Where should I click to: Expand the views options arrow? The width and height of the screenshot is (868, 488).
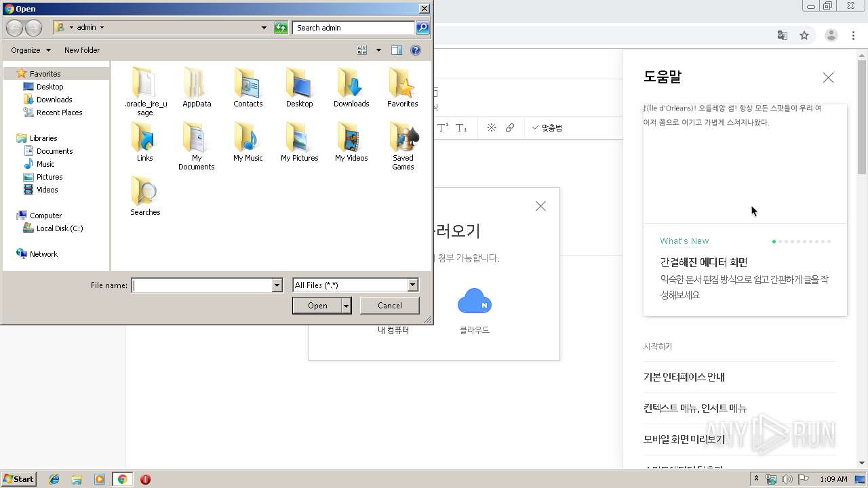(x=378, y=50)
